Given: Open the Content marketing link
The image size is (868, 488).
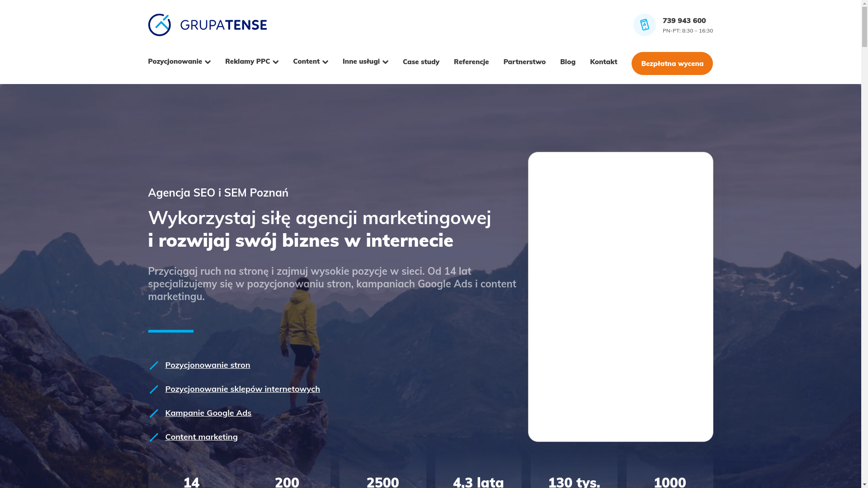Looking at the screenshot, I should 201,437.
